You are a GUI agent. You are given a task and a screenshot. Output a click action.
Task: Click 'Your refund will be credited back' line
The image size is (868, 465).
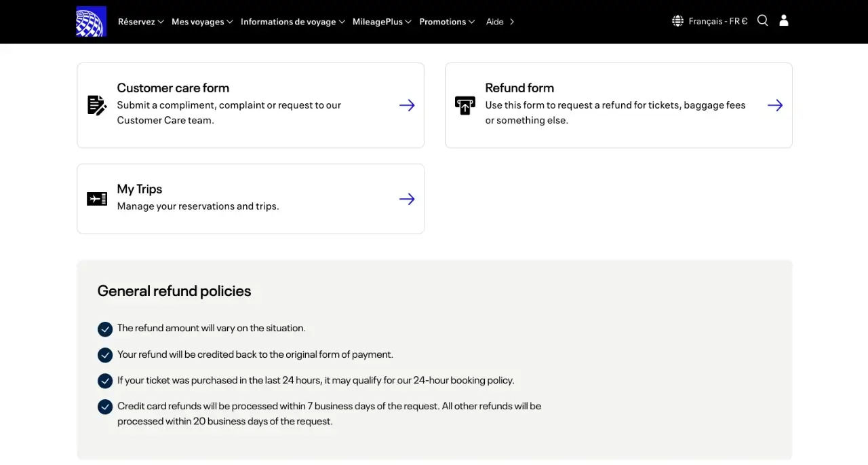(255, 354)
